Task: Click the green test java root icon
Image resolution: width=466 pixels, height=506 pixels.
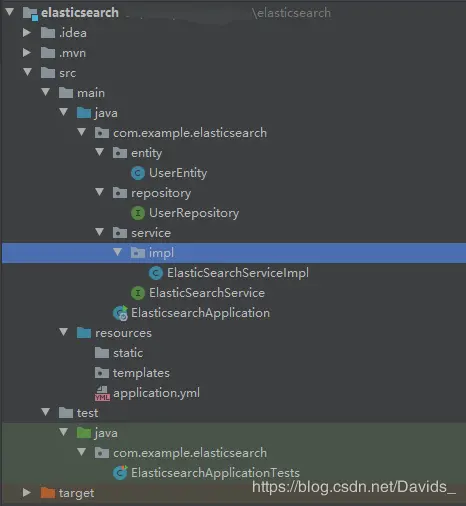Action: pyautogui.click(x=84, y=433)
